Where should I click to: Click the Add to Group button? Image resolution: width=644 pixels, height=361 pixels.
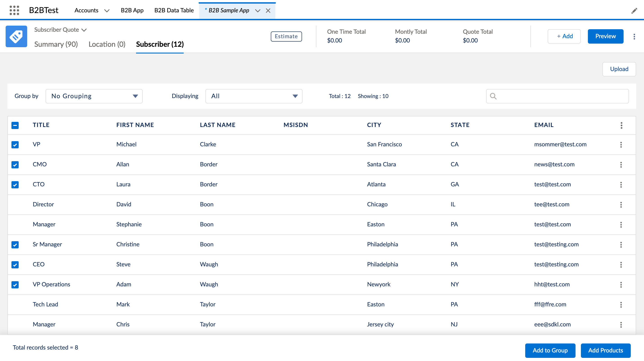click(550, 350)
